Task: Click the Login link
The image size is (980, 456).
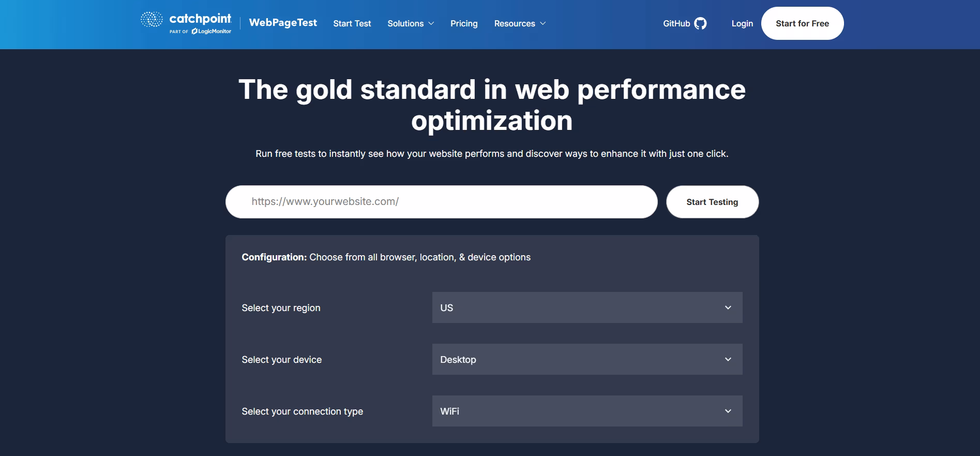Action: click(742, 23)
